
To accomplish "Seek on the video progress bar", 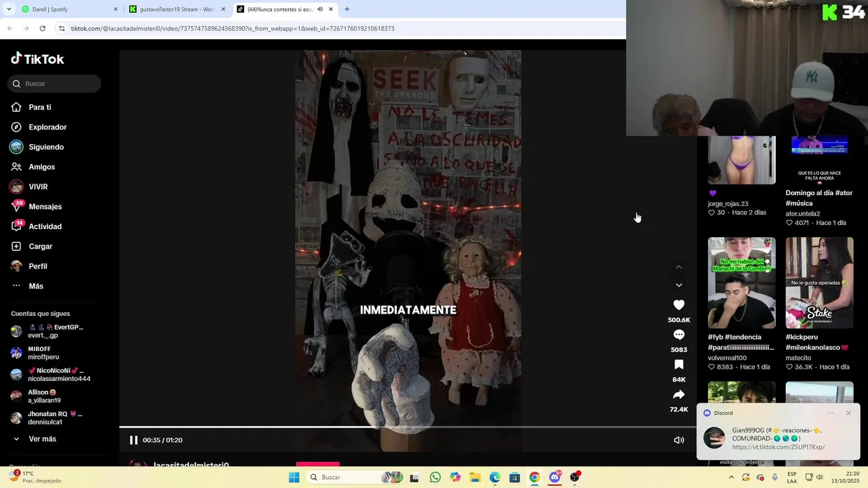I will [x=408, y=427].
